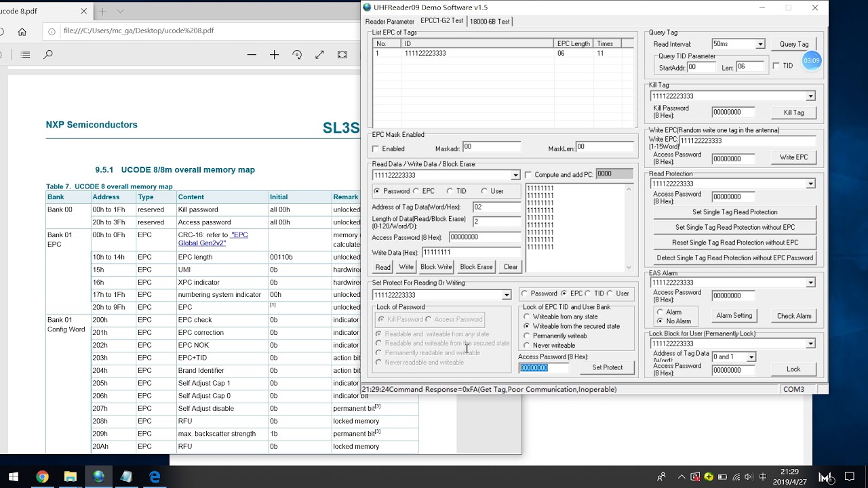Open the Read Protection tag dropdown

pos(810,184)
